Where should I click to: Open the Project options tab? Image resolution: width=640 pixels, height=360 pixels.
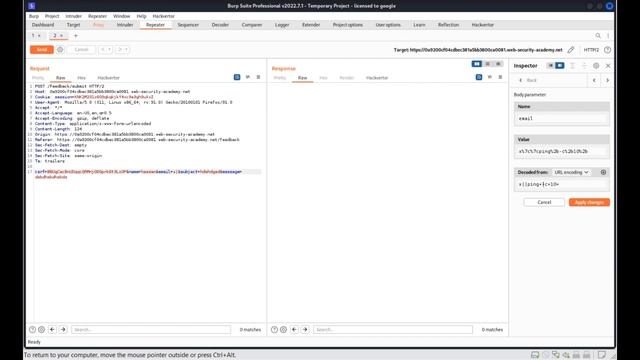(347, 25)
